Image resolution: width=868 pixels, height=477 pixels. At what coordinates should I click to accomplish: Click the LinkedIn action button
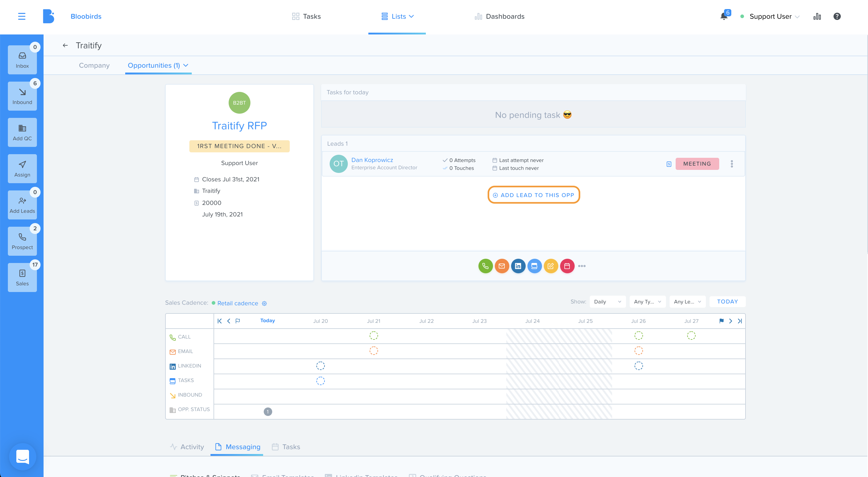(x=518, y=266)
